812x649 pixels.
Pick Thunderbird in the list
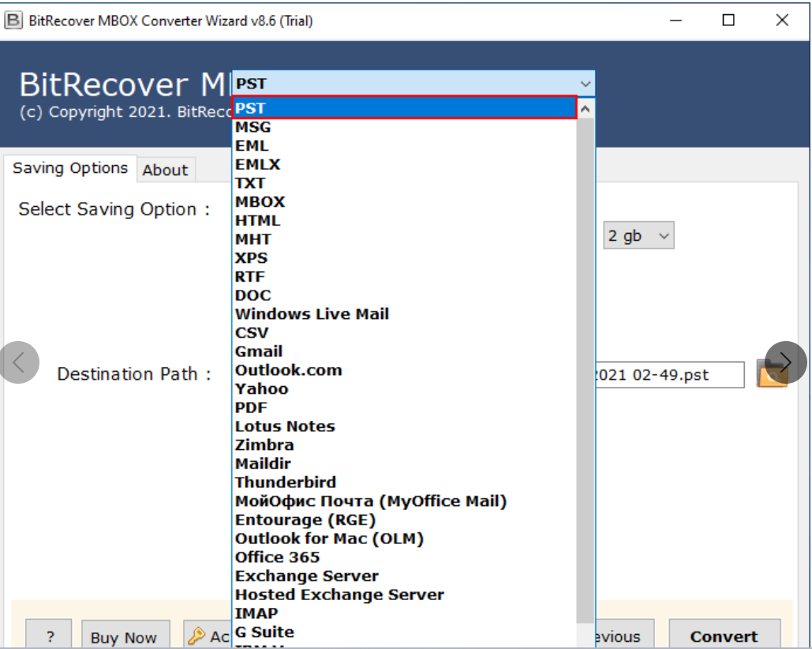405,482
